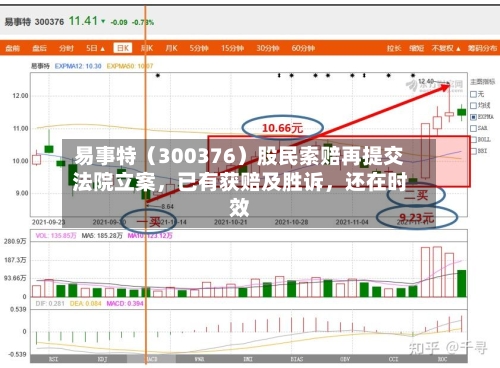The height and width of the screenshot is (368, 500).
Task: Select the MACD sub-indicator tab
Action: click(151, 359)
